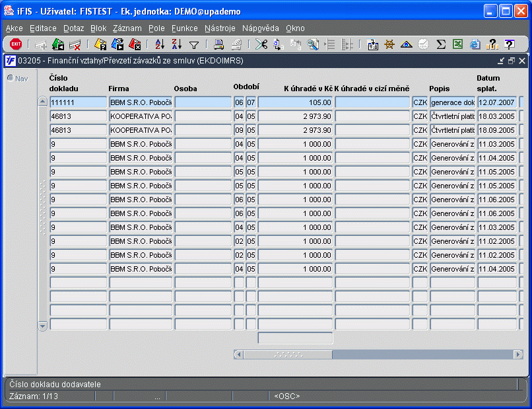This screenshot has height=409, width=532.
Task: Click the red EXIT stop-sign icon
Action: click(16, 44)
